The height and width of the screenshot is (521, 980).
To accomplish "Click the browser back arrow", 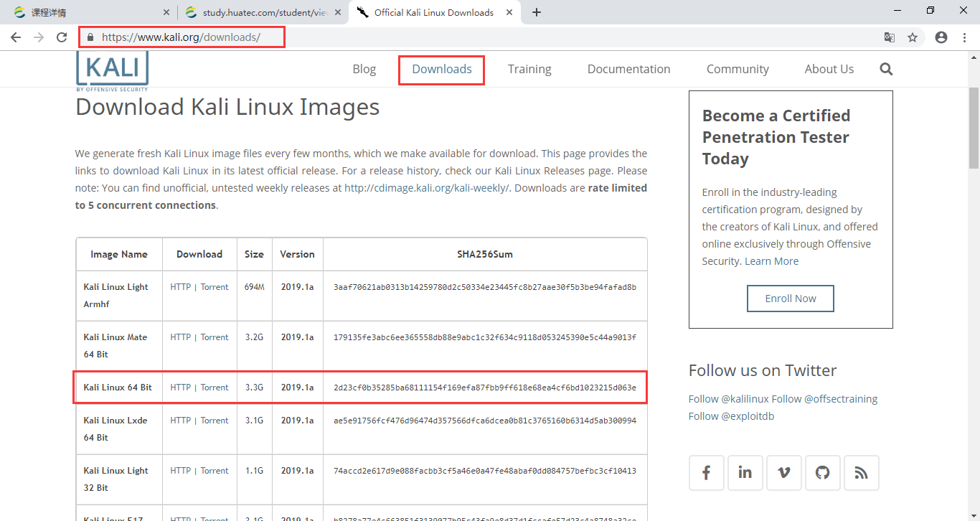I will coord(16,37).
